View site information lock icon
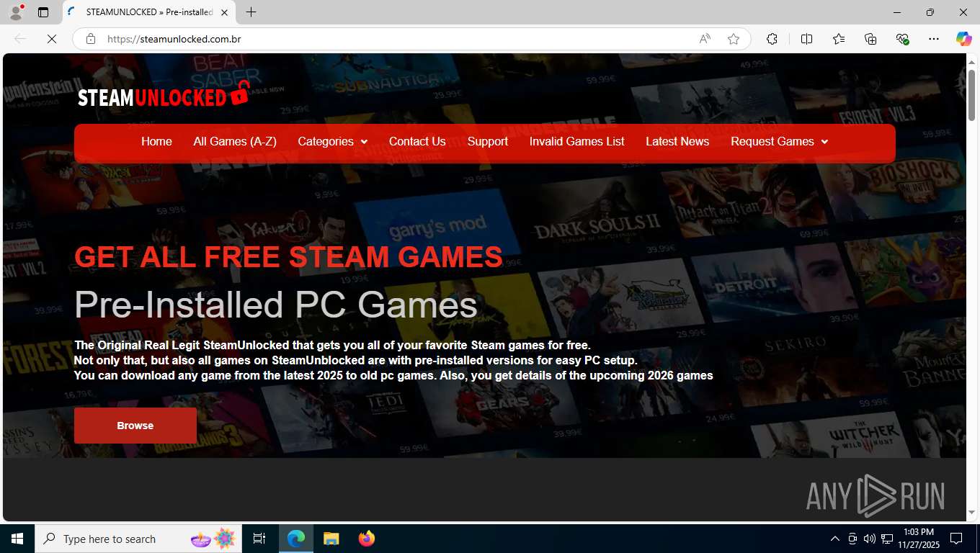 pos(91,39)
